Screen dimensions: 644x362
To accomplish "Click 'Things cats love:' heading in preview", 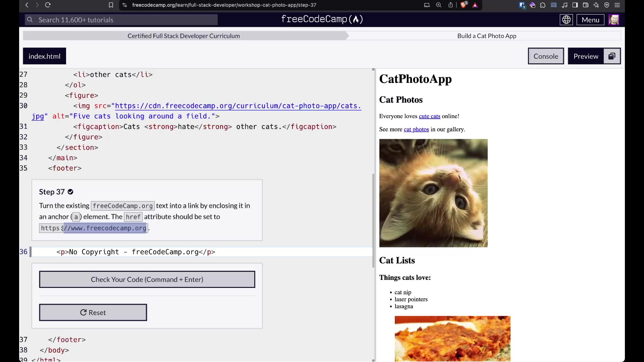I will pyautogui.click(x=405, y=278).
